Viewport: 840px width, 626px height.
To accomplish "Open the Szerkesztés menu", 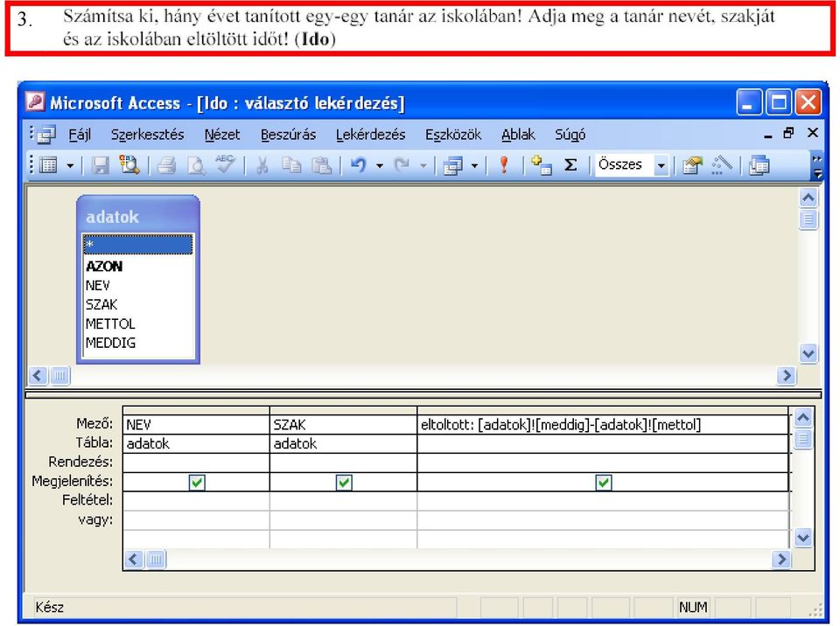I will [147, 135].
